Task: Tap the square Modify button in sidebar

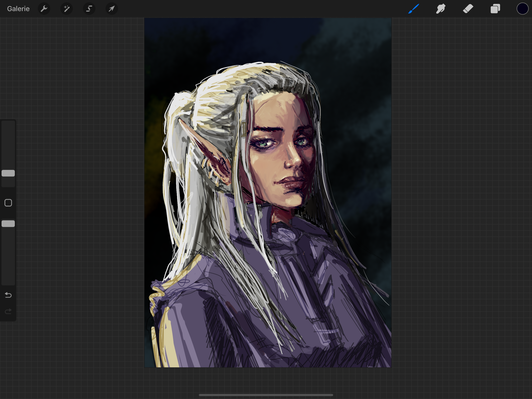Action: tap(8, 203)
